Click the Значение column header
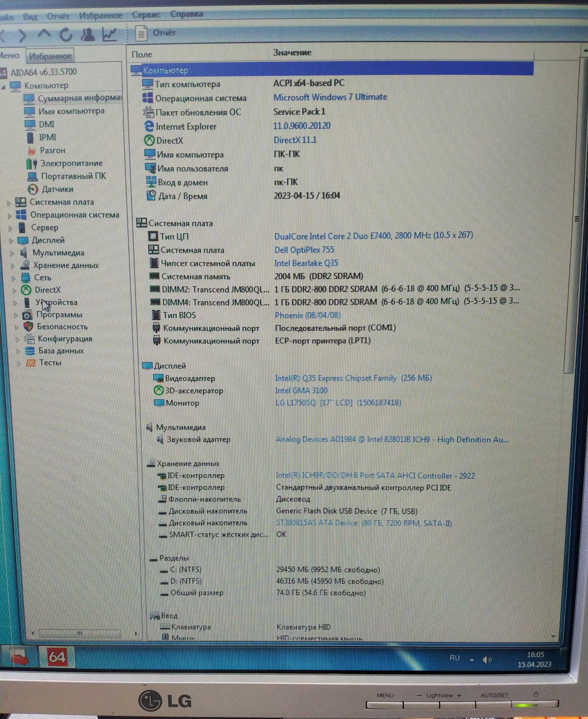 click(292, 53)
